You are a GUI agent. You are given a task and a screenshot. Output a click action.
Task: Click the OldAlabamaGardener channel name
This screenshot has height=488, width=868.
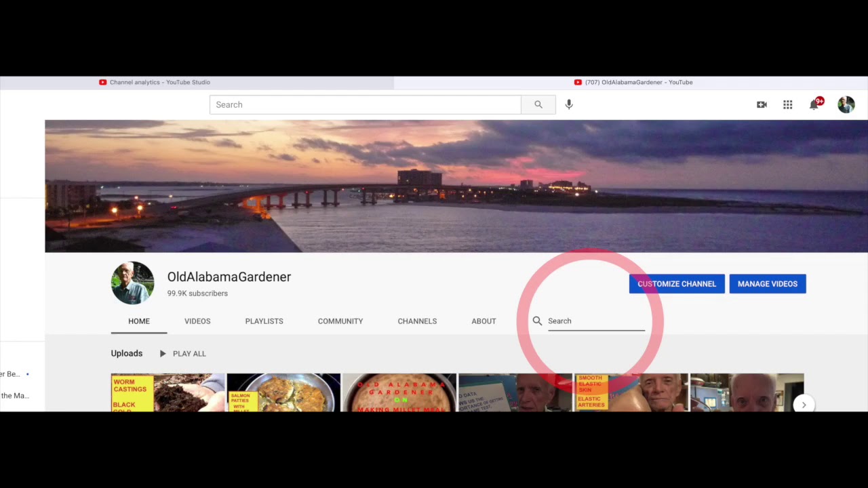[x=229, y=277]
